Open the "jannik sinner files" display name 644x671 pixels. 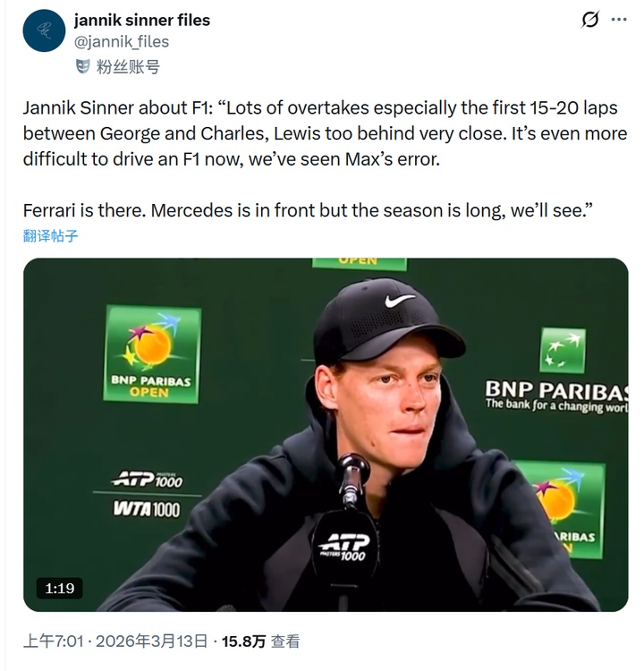point(141,20)
